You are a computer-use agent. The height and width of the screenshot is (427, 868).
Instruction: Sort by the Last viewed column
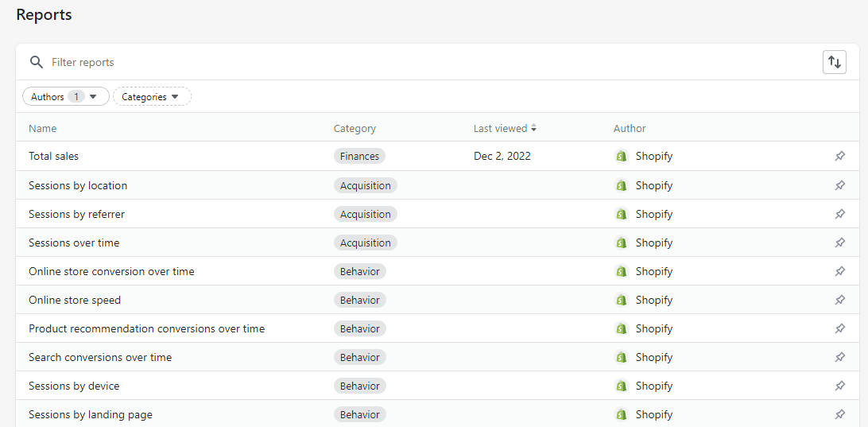(x=505, y=129)
